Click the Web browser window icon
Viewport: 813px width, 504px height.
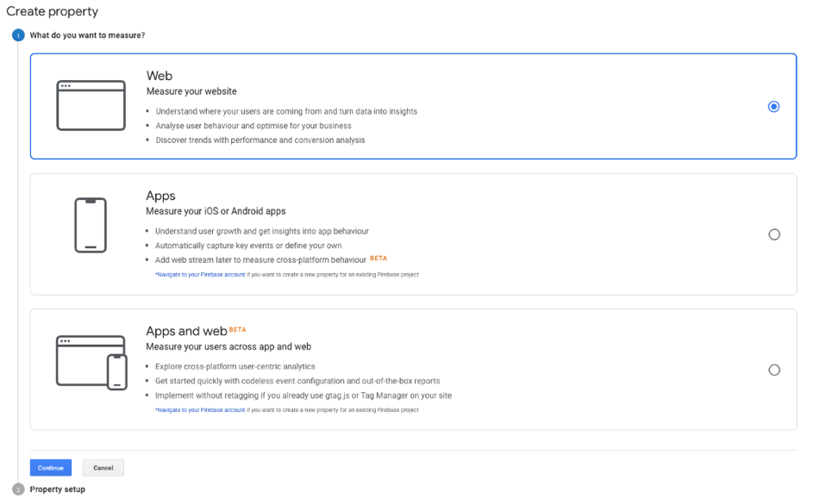coord(91,105)
